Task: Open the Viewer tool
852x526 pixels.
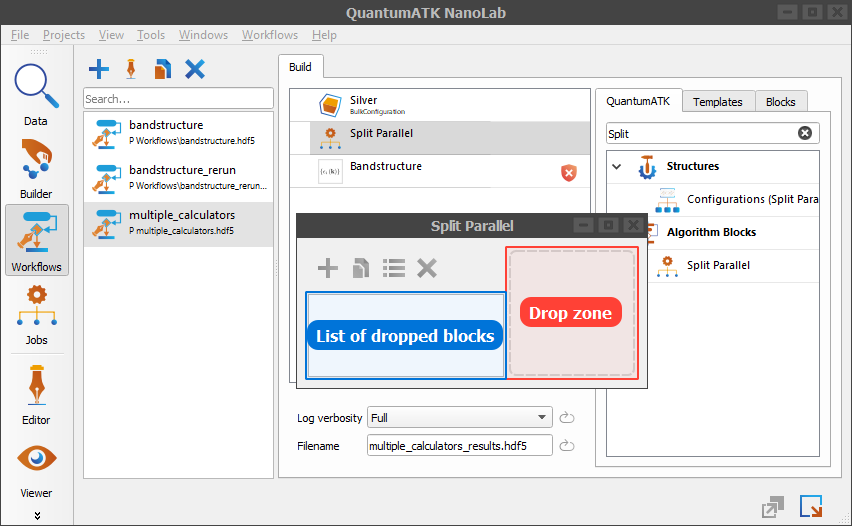Action: pyautogui.click(x=36, y=470)
